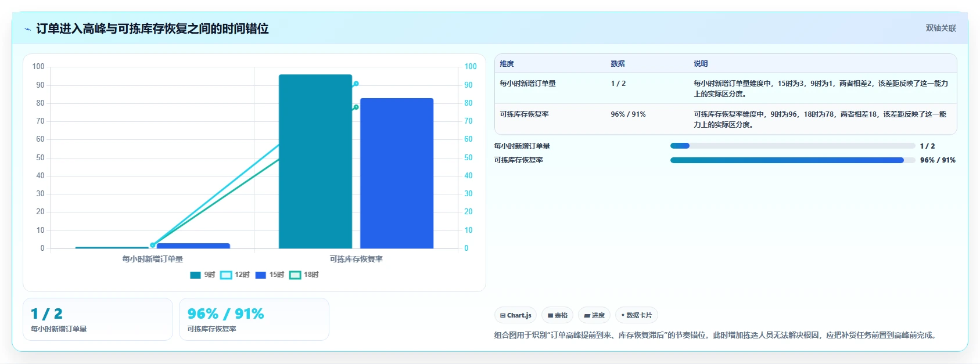
Task: Click the title 订单进入高峰与可拣库存恢复之间的时间错位
Action: click(x=152, y=28)
